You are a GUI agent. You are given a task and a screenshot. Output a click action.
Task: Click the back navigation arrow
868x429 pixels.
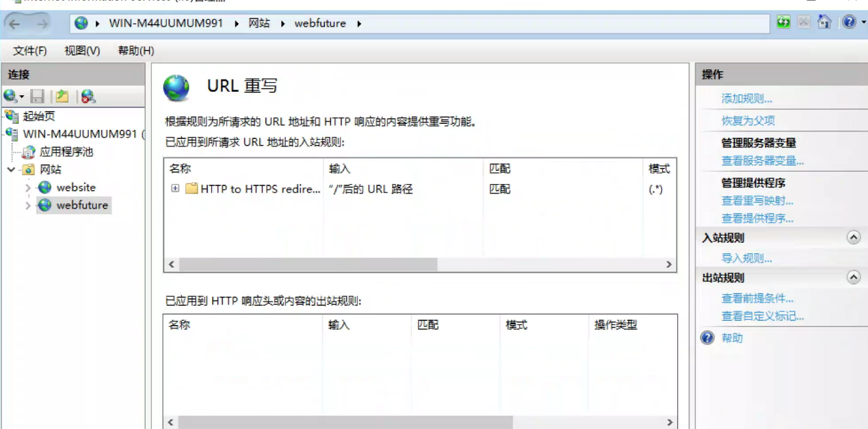point(15,24)
